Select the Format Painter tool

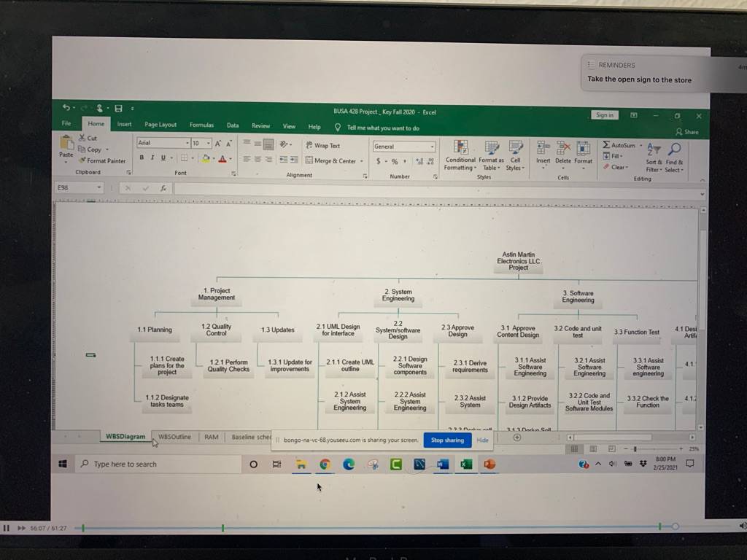pos(102,161)
